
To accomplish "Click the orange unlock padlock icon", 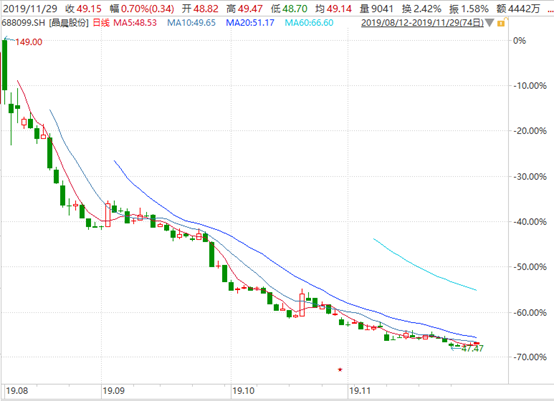I will (501, 24).
